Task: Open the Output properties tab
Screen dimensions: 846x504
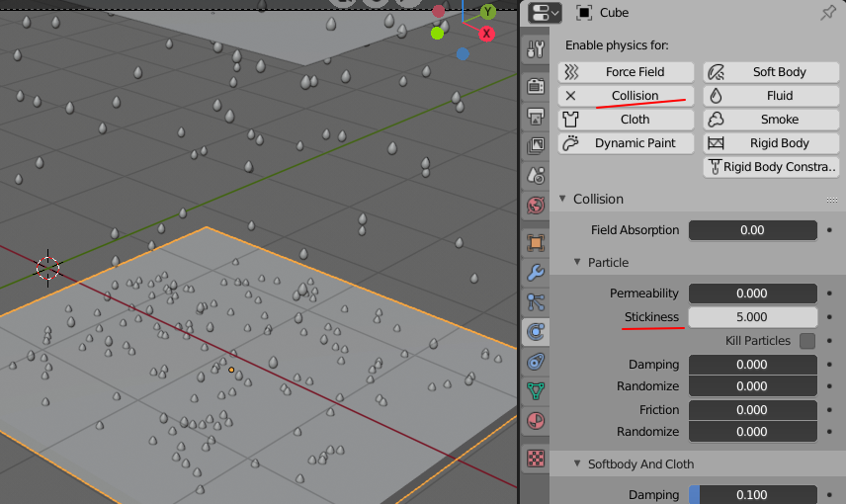Action: [536, 116]
